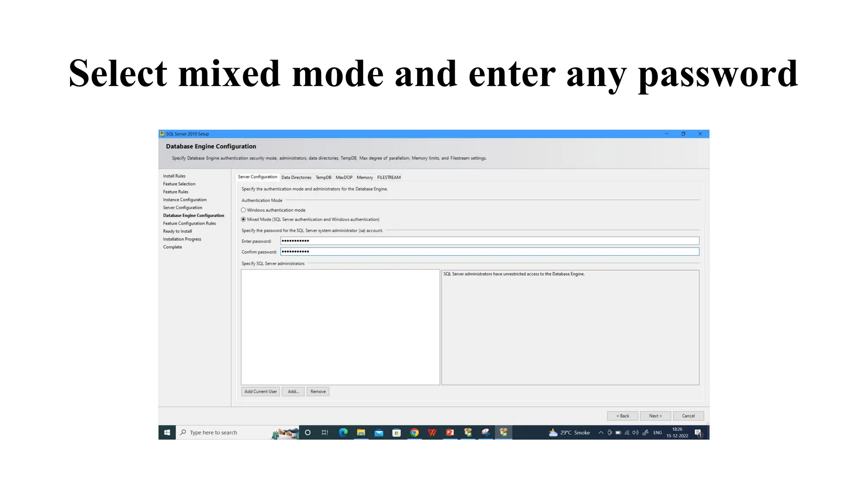Select Feature Configuration Rules step

click(189, 224)
